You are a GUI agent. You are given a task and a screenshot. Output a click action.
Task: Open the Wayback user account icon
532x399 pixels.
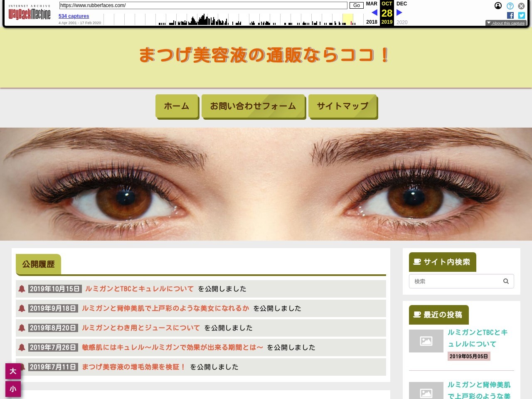498,6
